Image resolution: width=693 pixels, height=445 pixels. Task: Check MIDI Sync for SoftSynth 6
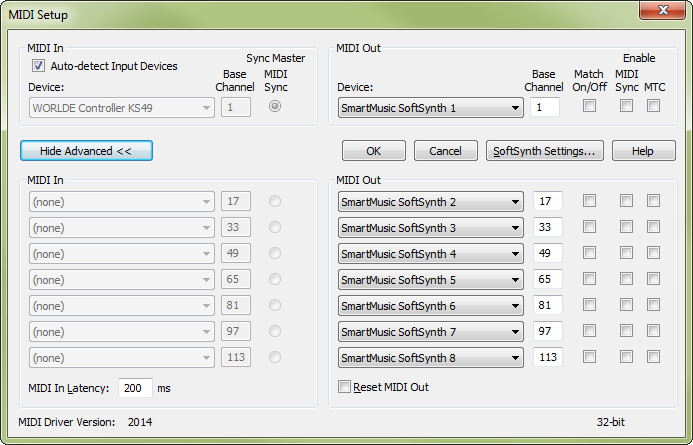626,305
